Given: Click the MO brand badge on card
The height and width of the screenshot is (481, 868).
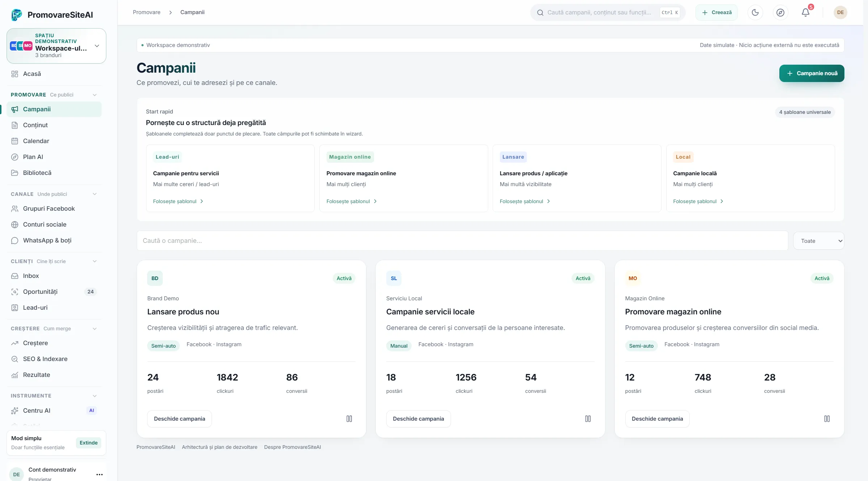Looking at the screenshot, I should coord(633,278).
